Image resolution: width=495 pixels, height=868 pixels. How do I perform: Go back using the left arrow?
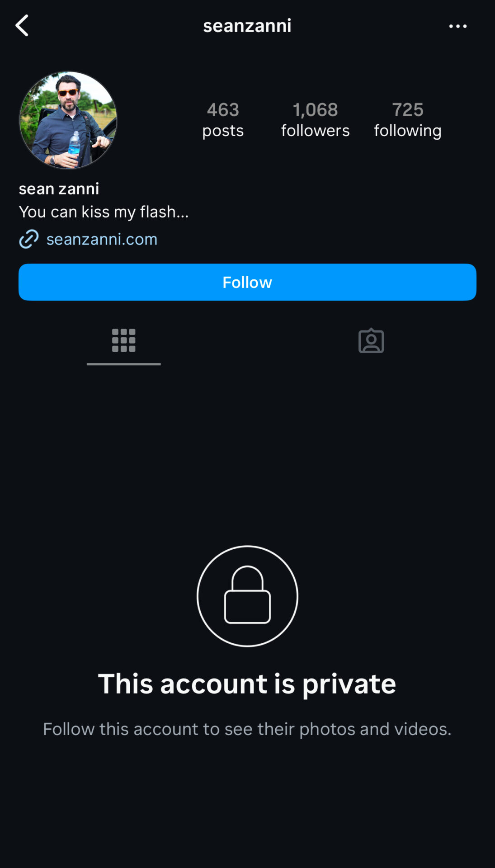(x=22, y=25)
